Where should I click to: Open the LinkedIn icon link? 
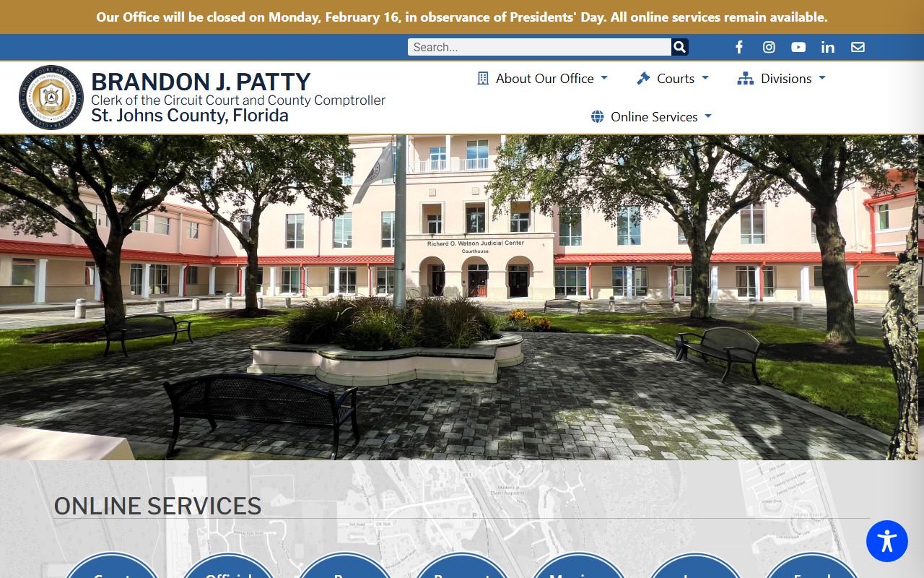828,47
